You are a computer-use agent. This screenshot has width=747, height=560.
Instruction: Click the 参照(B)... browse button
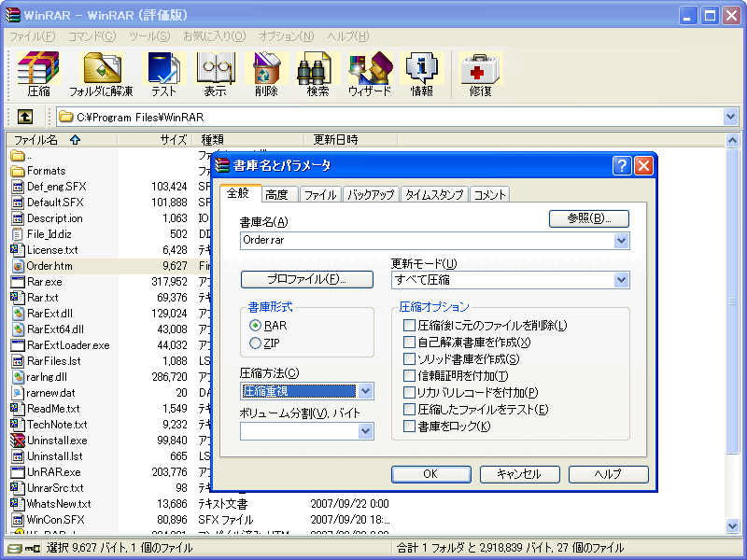[589, 218]
